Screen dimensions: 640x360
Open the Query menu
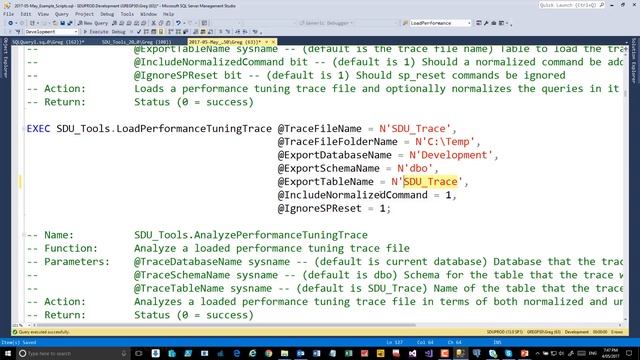click(x=62, y=14)
